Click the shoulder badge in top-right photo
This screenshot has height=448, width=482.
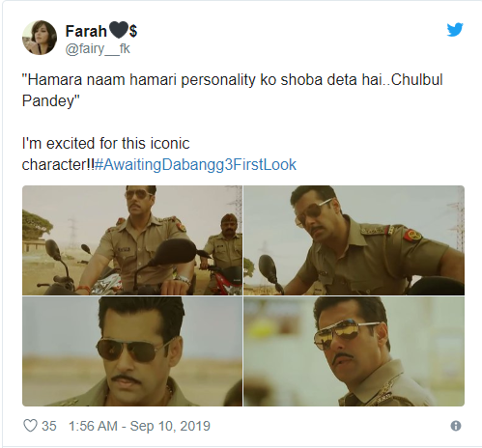[412, 235]
